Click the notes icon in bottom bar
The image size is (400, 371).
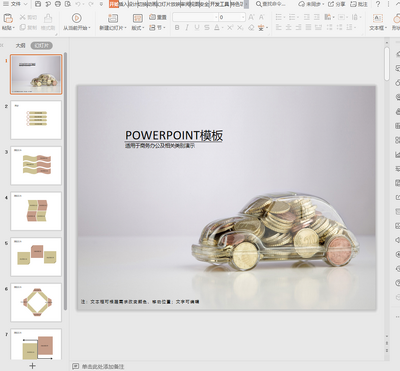click(x=76, y=366)
